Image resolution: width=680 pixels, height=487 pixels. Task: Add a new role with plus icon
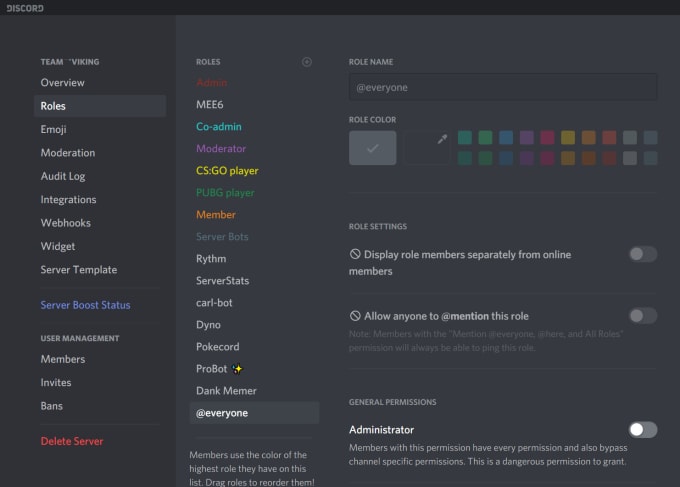pos(307,62)
